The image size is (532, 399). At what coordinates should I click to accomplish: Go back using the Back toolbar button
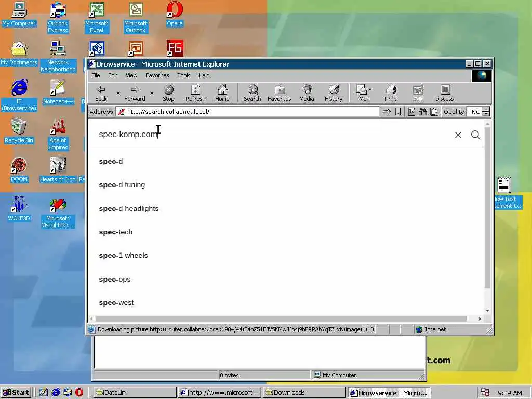[x=101, y=94]
